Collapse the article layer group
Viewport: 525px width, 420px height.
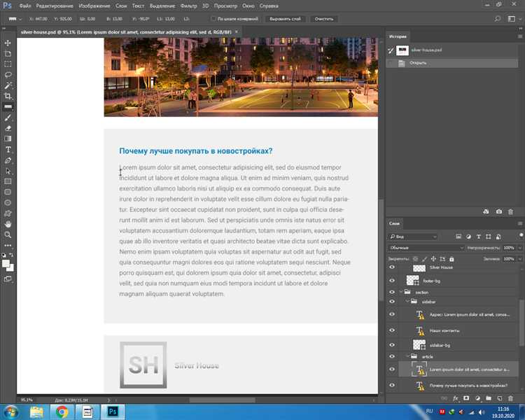pyautogui.click(x=407, y=357)
